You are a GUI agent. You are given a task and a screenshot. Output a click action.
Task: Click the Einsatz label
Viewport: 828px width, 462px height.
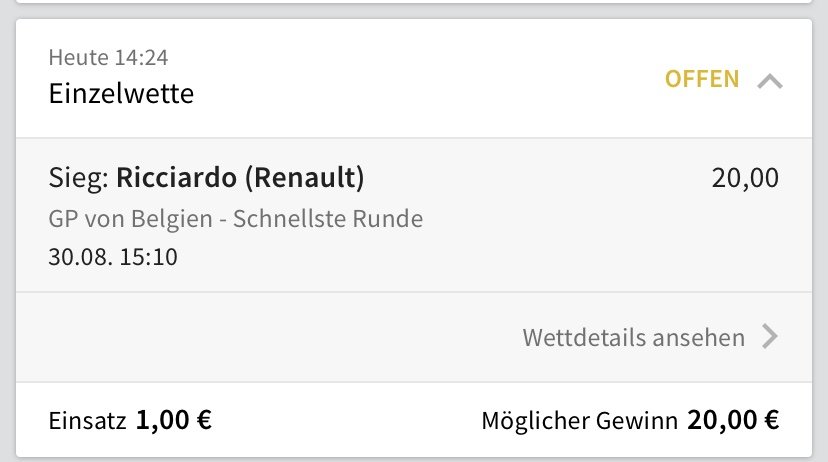pyautogui.click(x=88, y=421)
